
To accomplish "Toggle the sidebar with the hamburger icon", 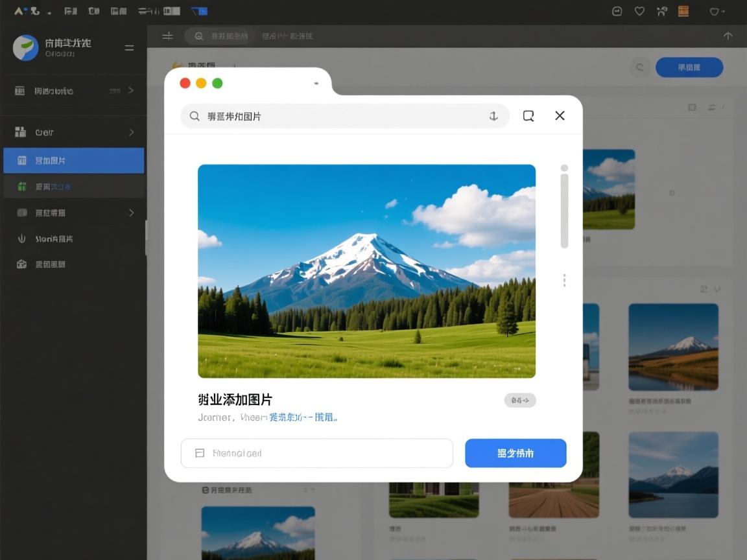I will 129,47.
